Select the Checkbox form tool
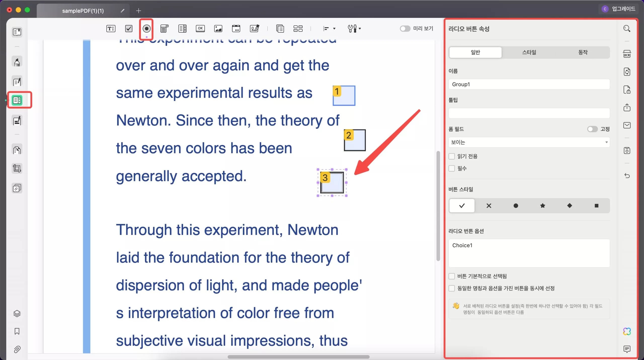The width and height of the screenshot is (644, 360). point(129,29)
